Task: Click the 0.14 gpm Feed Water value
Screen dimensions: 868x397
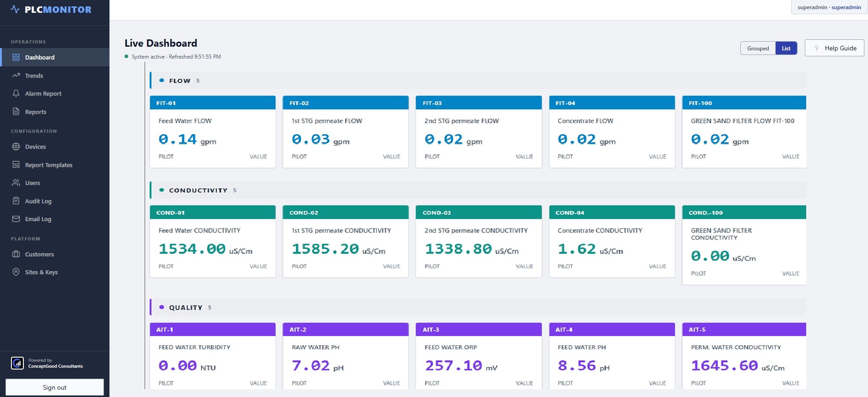Action: 178,139
